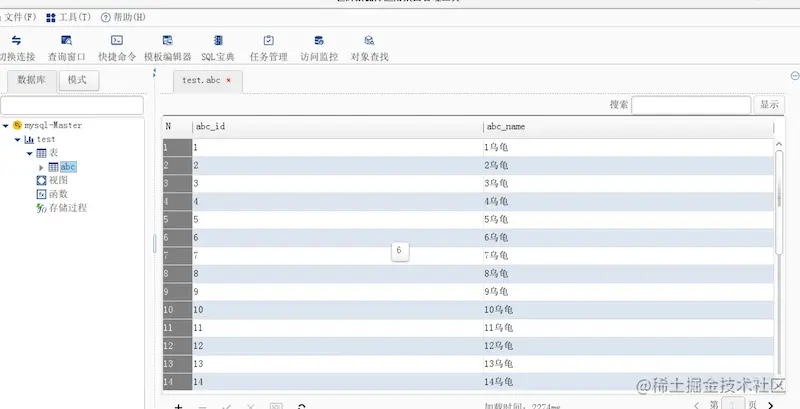
Task: Select abc_id cell with value 12
Action: pyautogui.click(x=338, y=346)
